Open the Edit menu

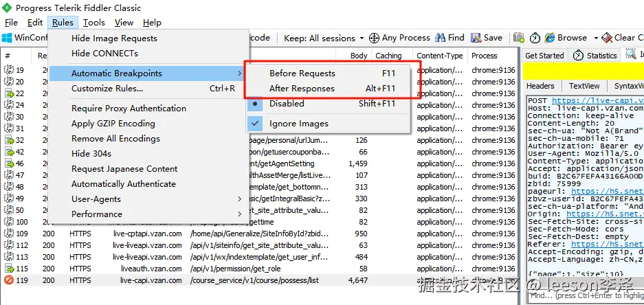[x=35, y=23]
